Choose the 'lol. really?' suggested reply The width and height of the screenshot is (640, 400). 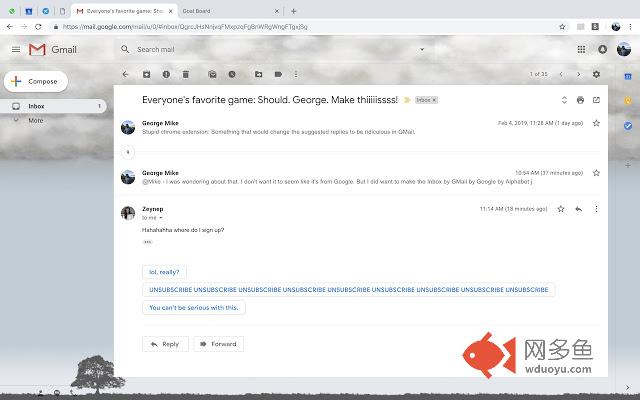click(164, 272)
